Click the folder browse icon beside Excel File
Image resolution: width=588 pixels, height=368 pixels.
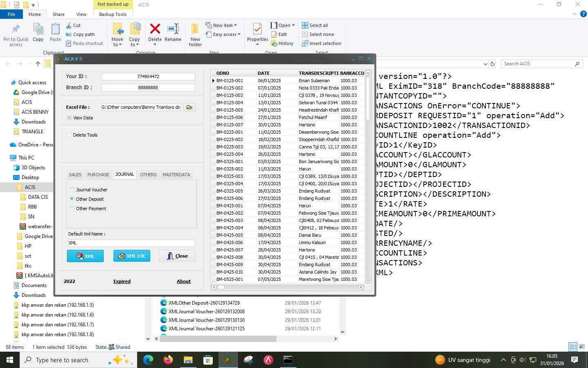click(189, 107)
